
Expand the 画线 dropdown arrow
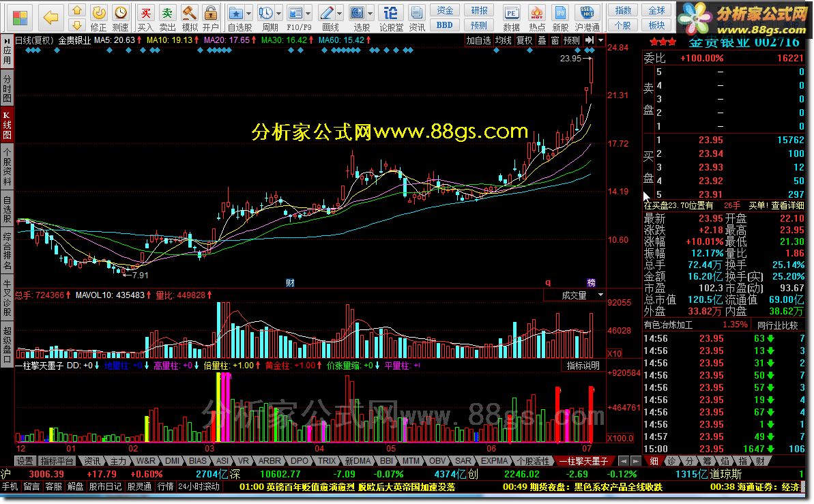coord(340,14)
